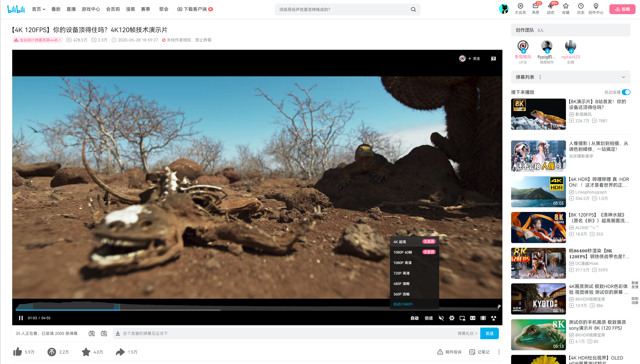The width and height of the screenshot is (640, 364).
Task: Follow the uploader via 关注
Action: tap(474, 59)
